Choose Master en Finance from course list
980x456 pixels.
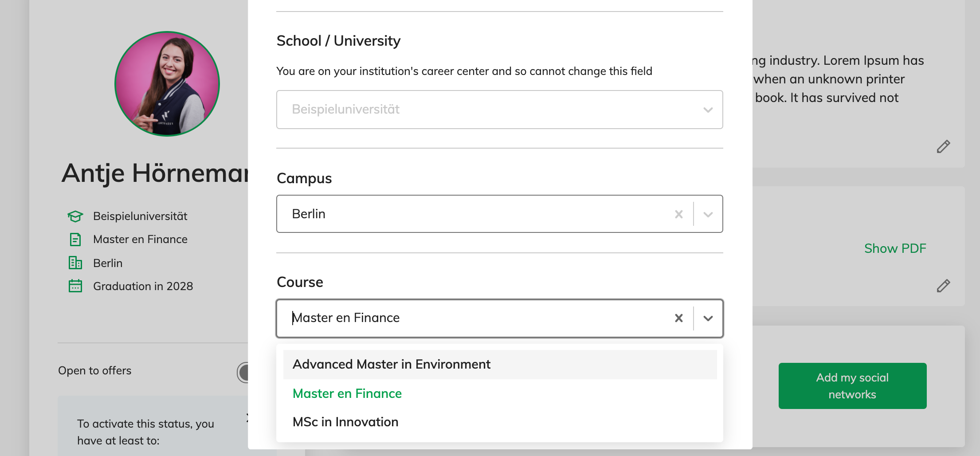(x=500, y=393)
